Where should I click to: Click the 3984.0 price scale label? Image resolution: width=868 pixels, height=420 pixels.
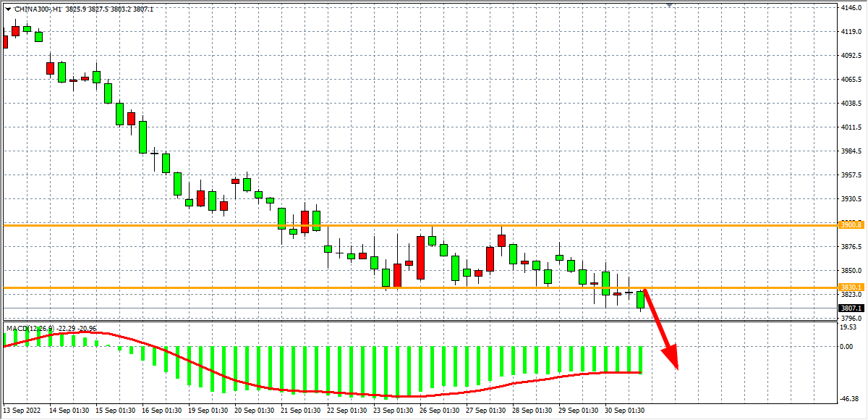(849, 151)
